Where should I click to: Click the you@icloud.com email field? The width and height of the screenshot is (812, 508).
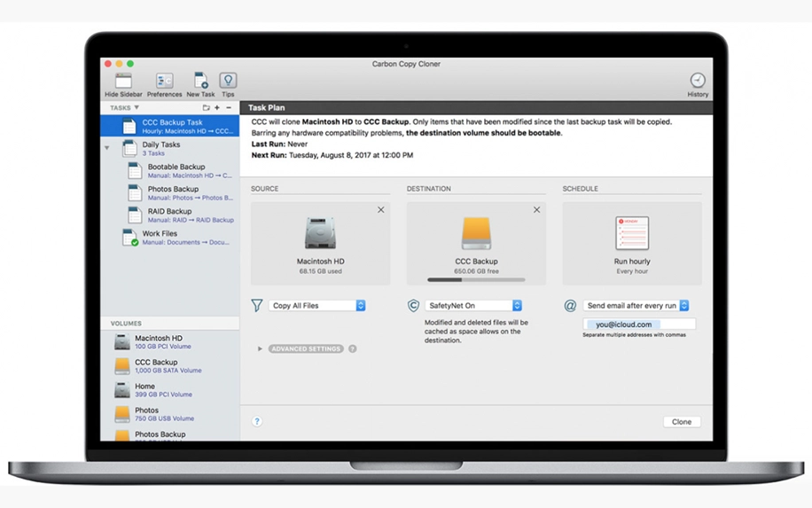point(639,324)
